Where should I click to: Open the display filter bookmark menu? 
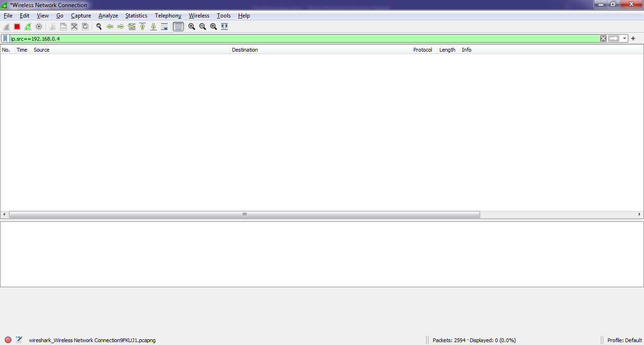(5, 38)
